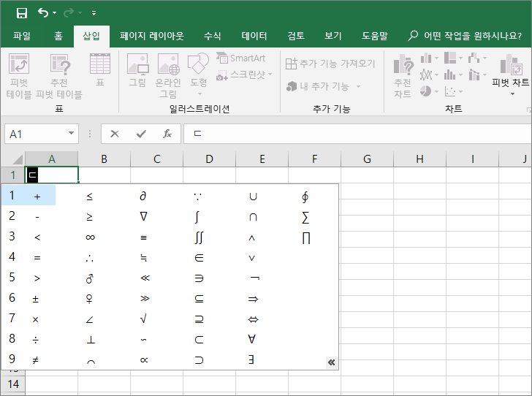Image resolution: width=532 pixels, height=396 pixels.
Task: Click the 어떤 작업을 원하시나요 search box
Action: 465,36
